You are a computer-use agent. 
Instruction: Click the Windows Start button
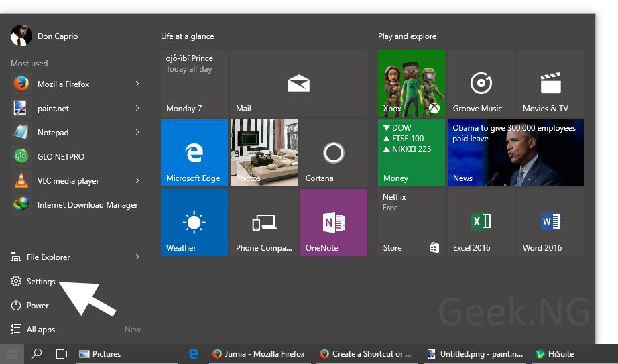coord(12,354)
